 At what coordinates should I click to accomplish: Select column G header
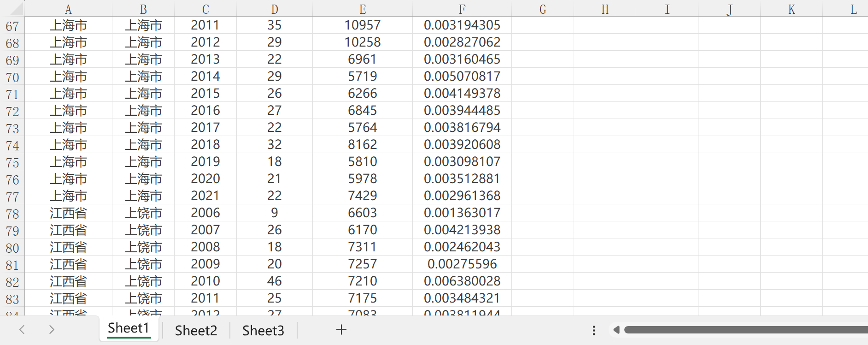tap(543, 9)
